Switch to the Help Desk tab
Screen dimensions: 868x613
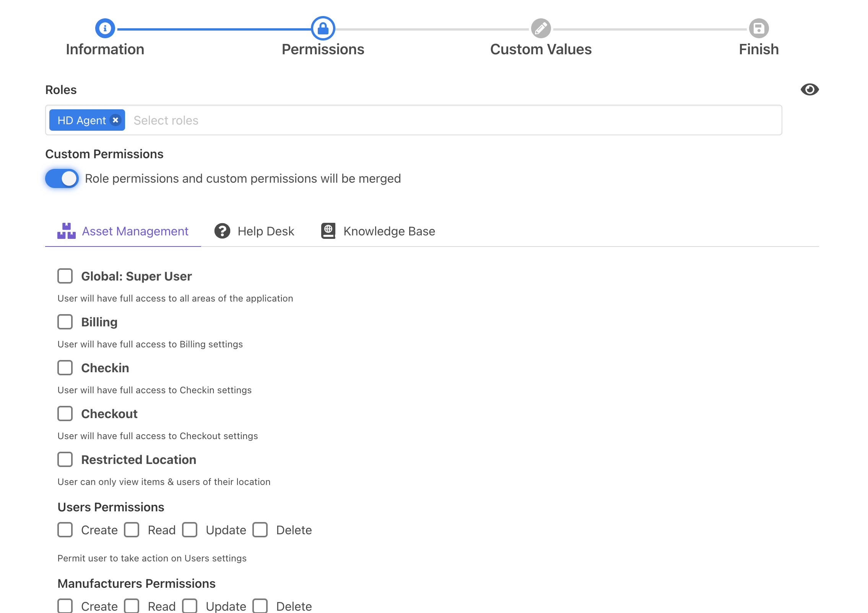(266, 231)
